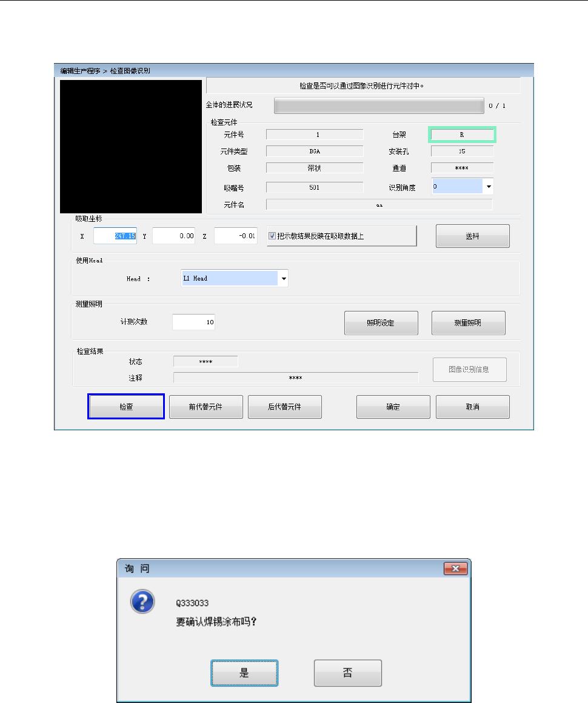Viewport: 588px width, 703px height.
Task: Click the 台架 field showing R
Action: [462, 135]
